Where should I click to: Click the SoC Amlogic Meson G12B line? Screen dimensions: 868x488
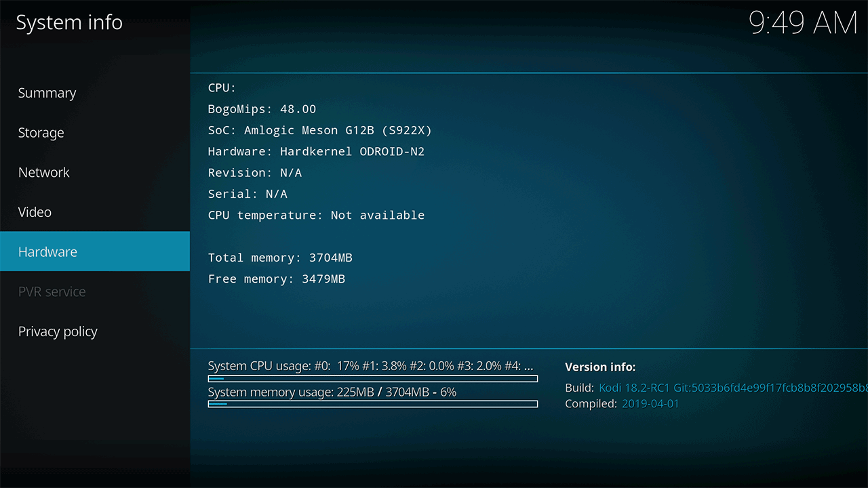(319, 130)
